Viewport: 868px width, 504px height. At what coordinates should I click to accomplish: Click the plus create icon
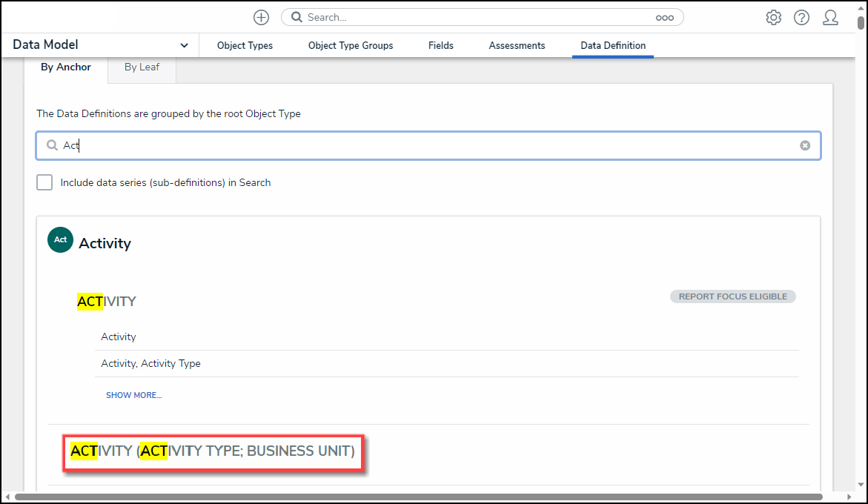261,17
